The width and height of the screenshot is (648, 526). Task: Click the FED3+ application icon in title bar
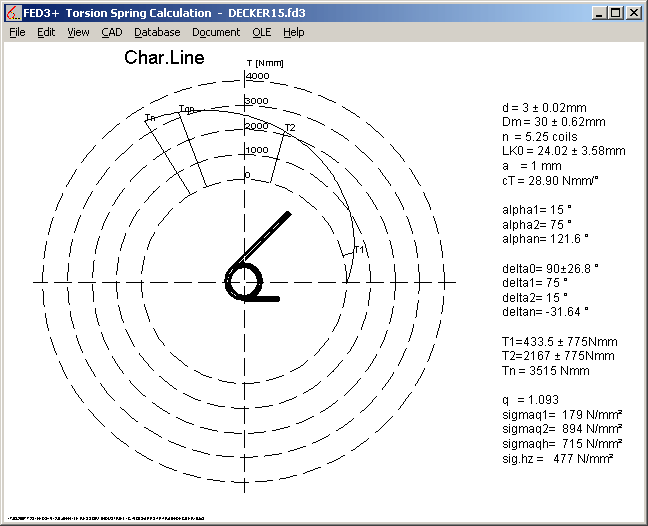[13, 13]
